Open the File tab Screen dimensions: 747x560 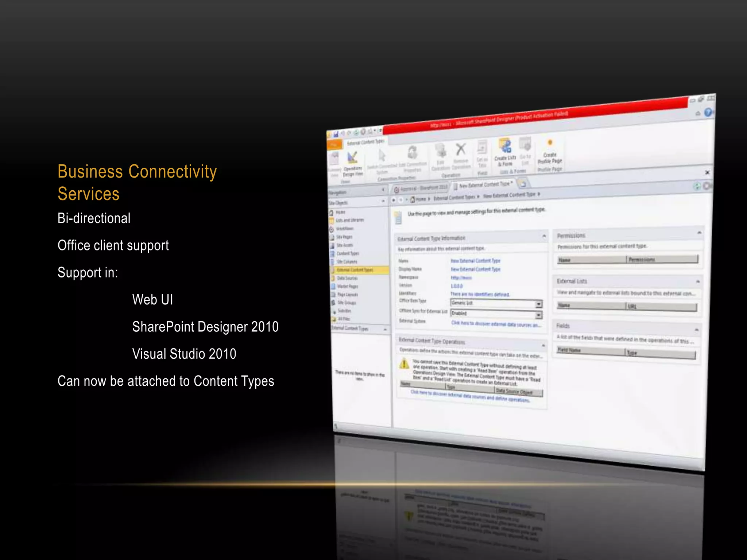coord(334,144)
